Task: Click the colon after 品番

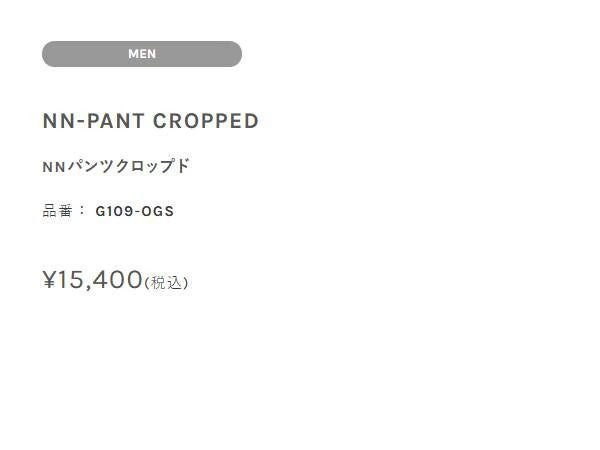Action: [x=82, y=211]
